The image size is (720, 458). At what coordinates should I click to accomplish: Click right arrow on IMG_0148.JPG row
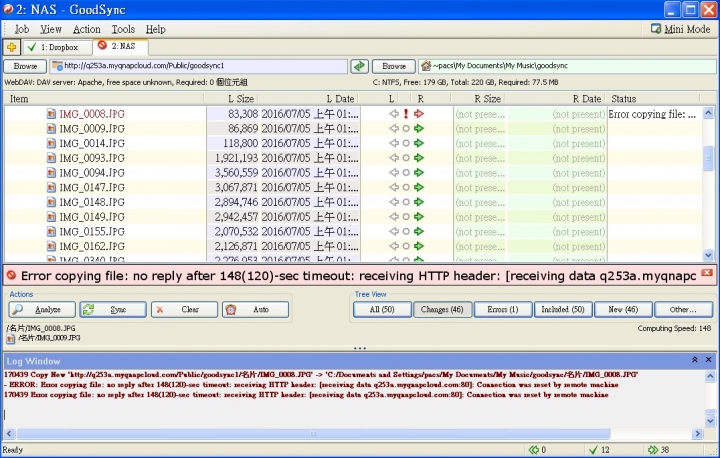pos(418,202)
